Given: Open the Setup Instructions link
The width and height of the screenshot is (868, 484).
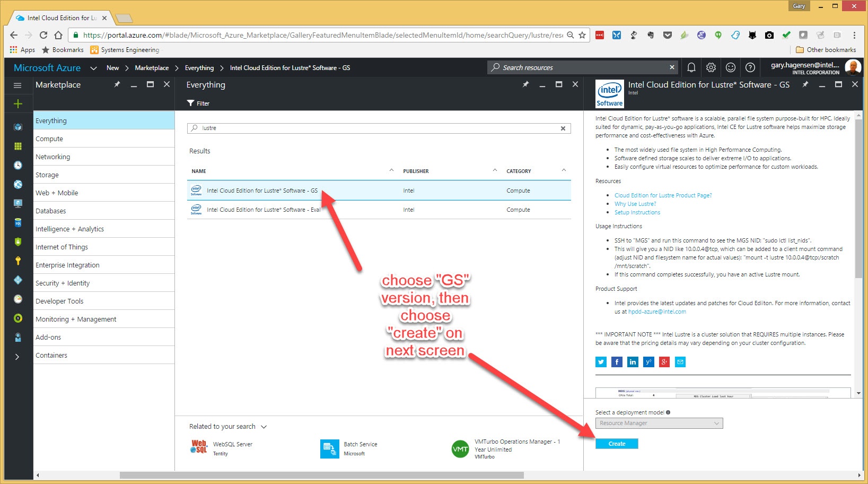Looking at the screenshot, I should click(637, 212).
